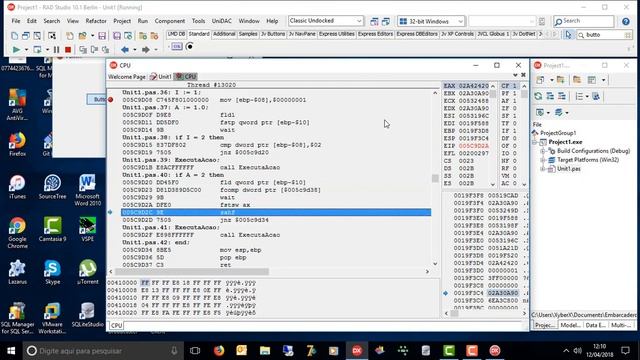Pause the running program

(56, 50)
